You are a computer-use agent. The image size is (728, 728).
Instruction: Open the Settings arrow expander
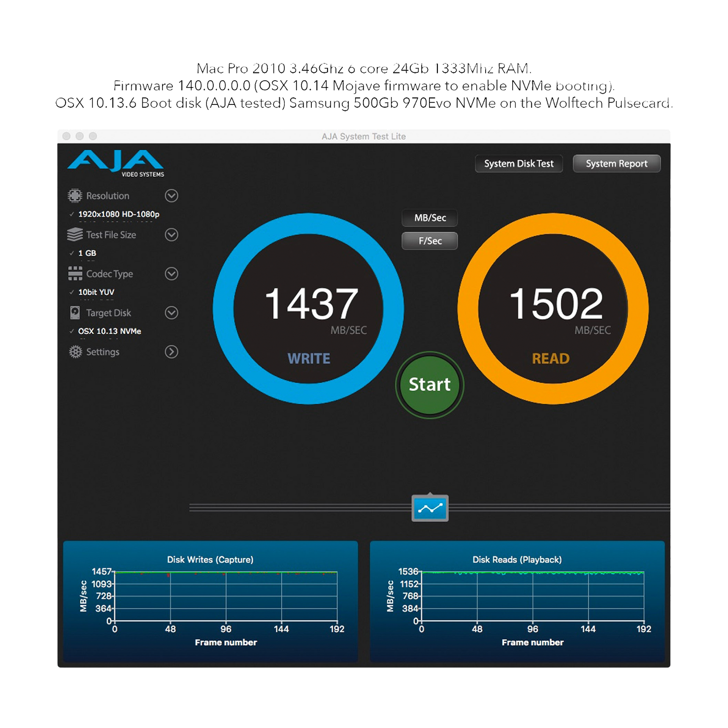(x=171, y=352)
